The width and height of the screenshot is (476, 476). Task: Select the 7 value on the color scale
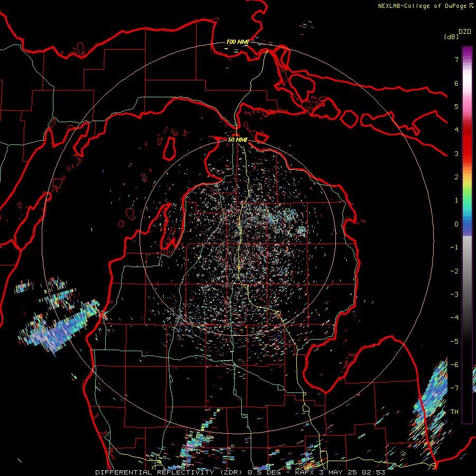[x=456, y=59]
